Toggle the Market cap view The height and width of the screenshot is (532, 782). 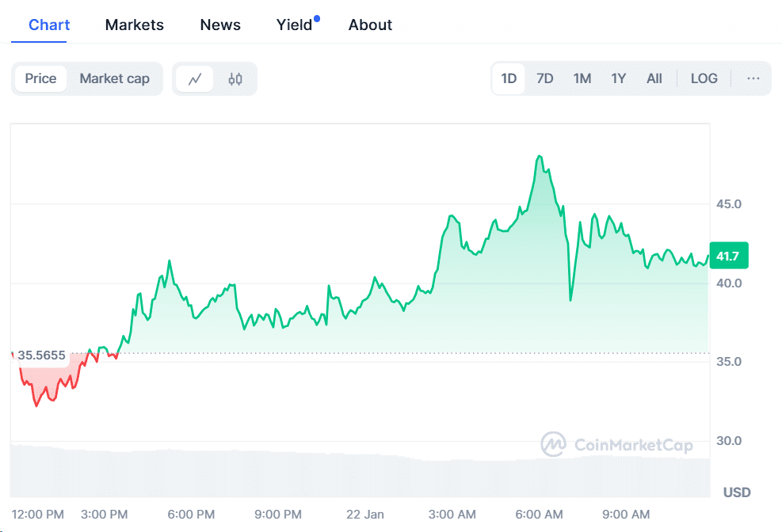click(114, 78)
